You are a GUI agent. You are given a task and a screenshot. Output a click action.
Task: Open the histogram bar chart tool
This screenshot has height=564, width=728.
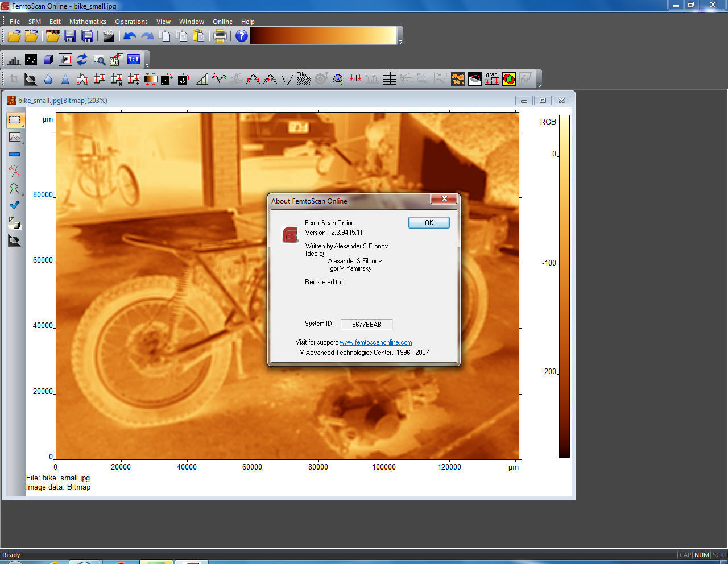pyautogui.click(x=14, y=60)
